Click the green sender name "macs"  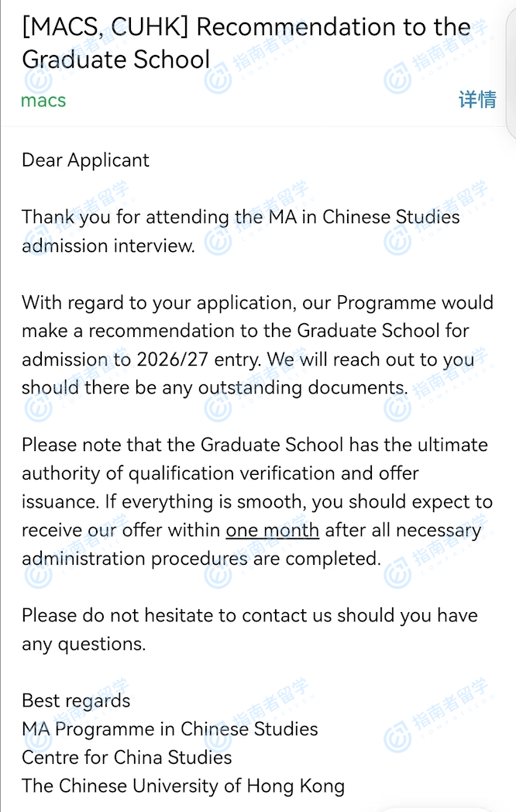[43, 101]
